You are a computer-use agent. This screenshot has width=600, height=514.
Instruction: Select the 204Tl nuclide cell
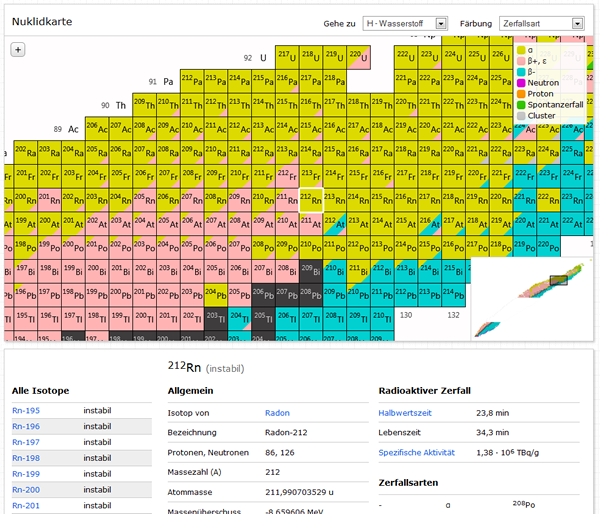[x=240, y=318]
